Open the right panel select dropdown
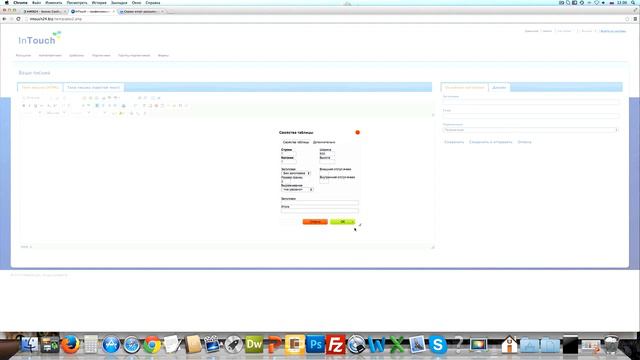Viewport: 640px width, 360px height. pyautogui.click(x=531, y=130)
